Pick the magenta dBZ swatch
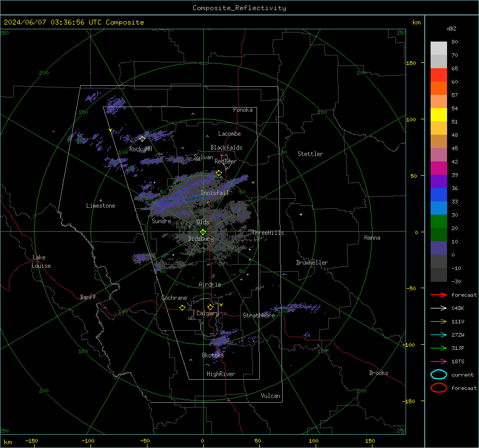The height and width of the screenshot is (448, 479). (x=439, y=168)
